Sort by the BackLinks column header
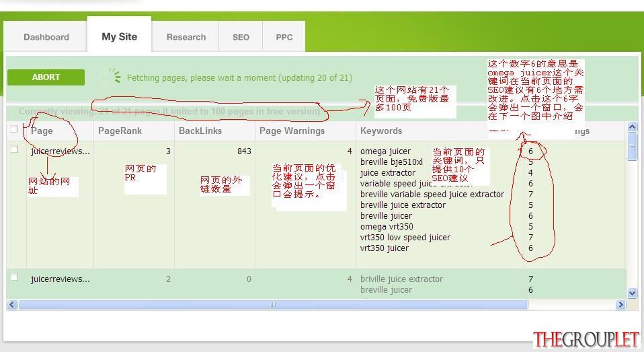The height and width of the screenshot is (352, 644). click(200, 131)
